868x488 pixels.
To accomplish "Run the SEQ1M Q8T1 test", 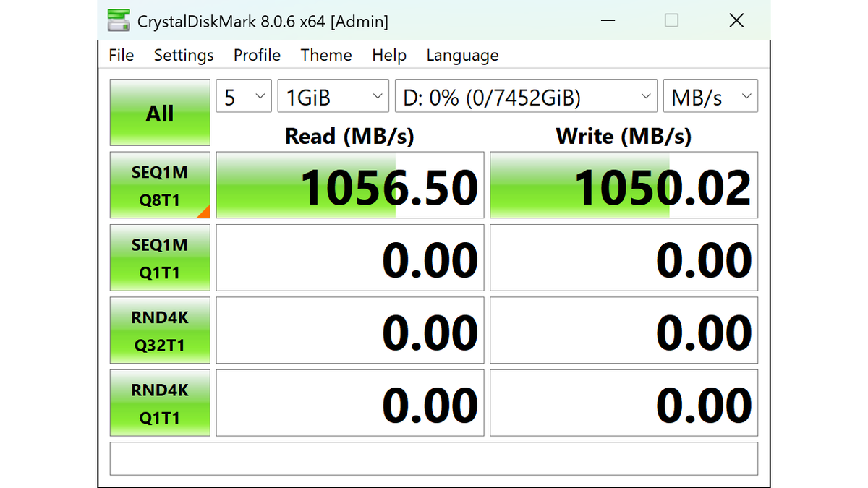I will coord(160,185).
